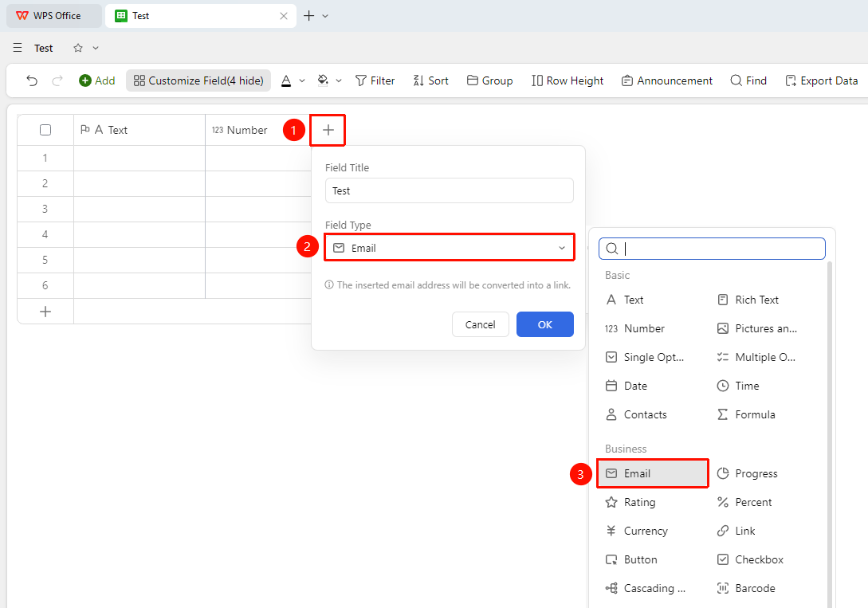Select the Checkbox field type
This screenshot has width=868, height=608.
pyautogui.click(x=751, y=560)
